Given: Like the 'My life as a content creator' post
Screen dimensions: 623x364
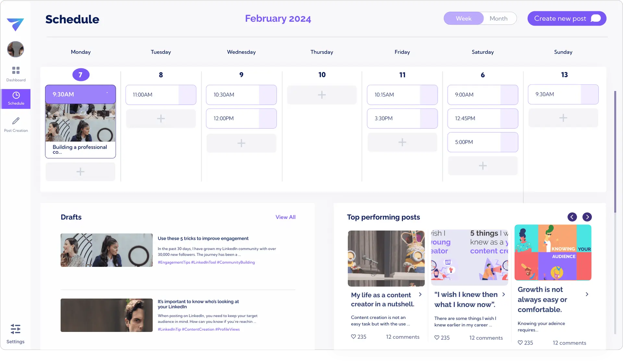Looking at the screenshot, I should pos(353,337).
